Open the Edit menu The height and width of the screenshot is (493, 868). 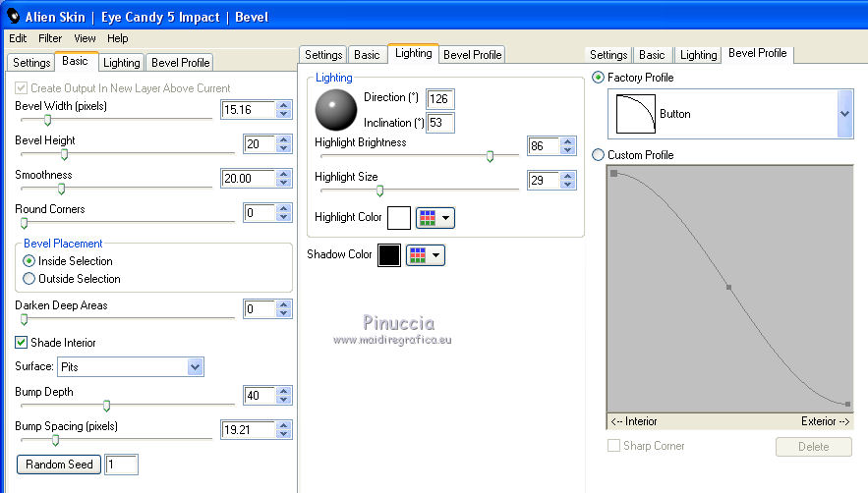18,38
